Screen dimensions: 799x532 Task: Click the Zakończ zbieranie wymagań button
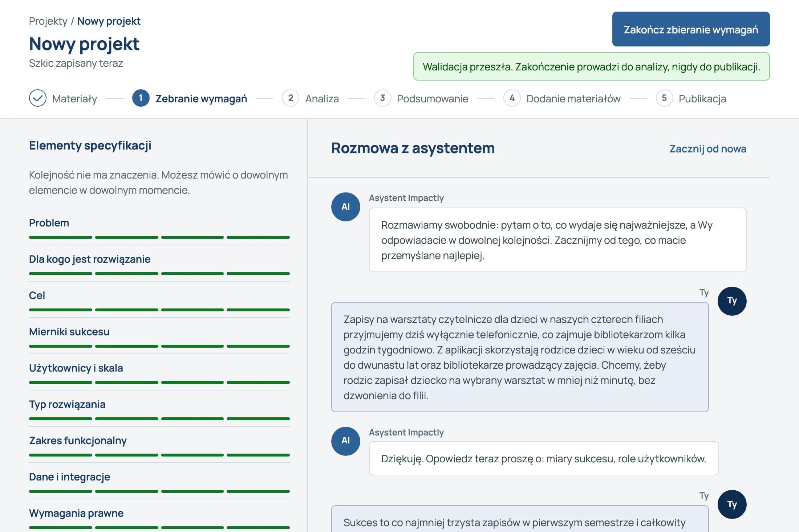tap(691, 29)
